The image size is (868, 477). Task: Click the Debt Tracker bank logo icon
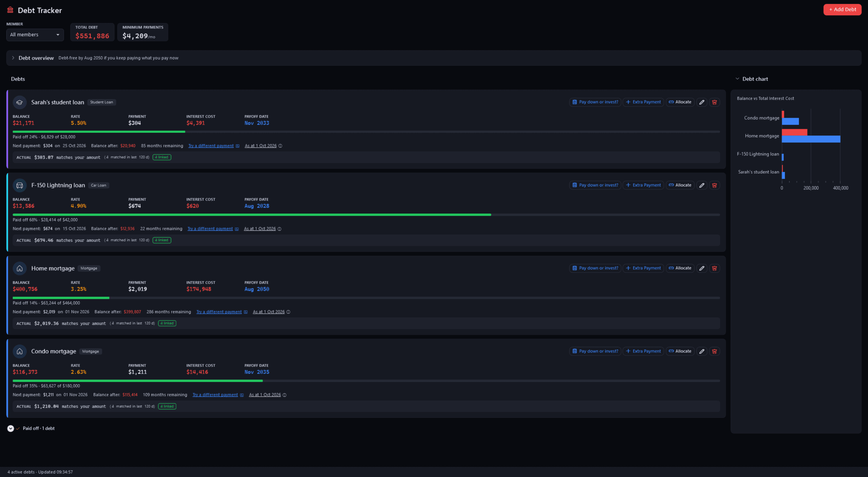pos(10,10)
